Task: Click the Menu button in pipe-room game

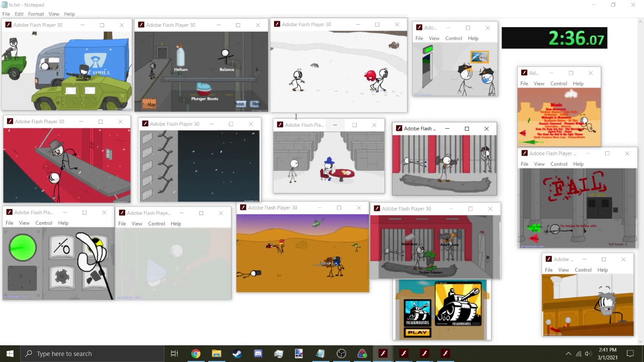Action: 255,104
